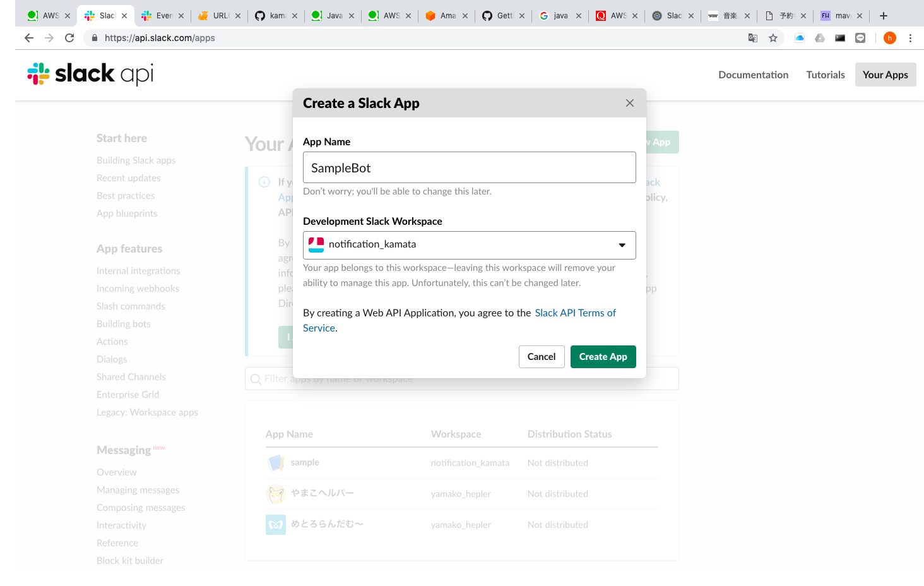
Task: Open Enterprise Grid in sidebar
Action: click(127, 395)
